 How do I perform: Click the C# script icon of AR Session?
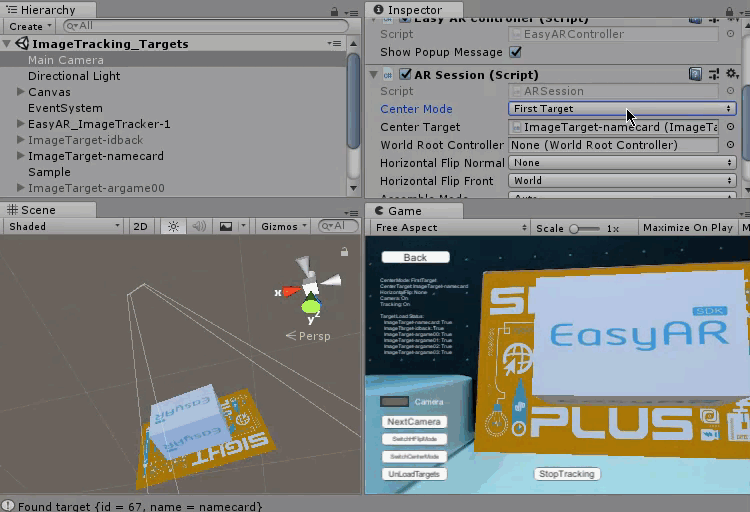click(x=388, y=75)
